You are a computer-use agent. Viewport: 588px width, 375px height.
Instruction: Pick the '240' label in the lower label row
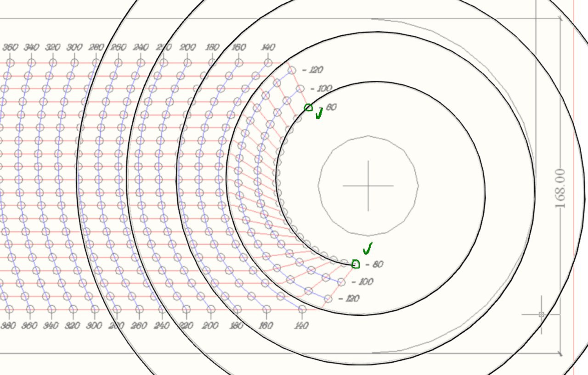coord(162,325)
